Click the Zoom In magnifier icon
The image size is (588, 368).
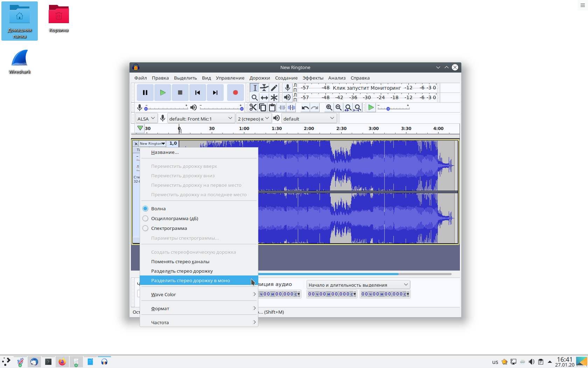click(329, 108)
